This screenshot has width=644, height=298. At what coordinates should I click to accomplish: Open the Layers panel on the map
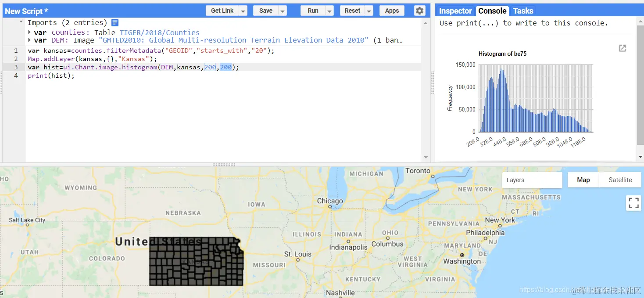point(532,180)
